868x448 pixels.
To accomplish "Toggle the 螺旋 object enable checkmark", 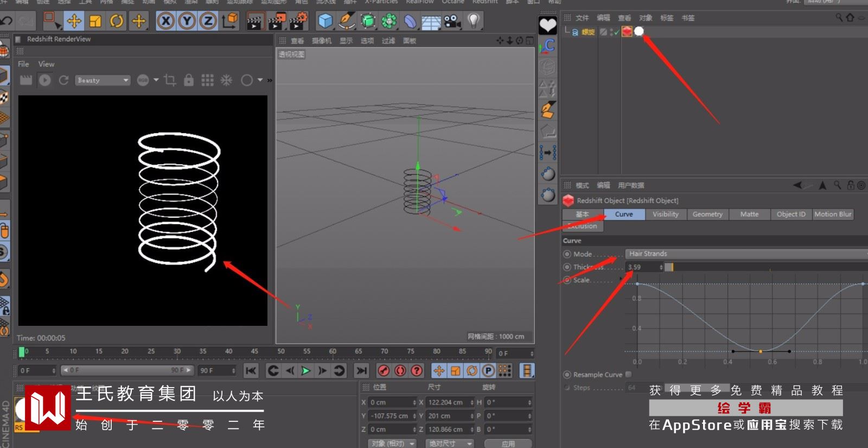I will click(617, 32).
